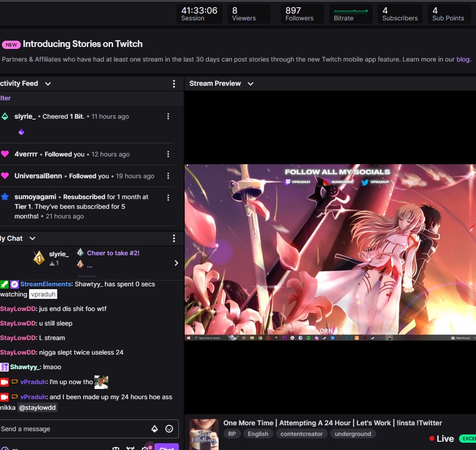Click UniversalBenn username in Activity Feed
This screenshot has height=450, width=476.
38,176
